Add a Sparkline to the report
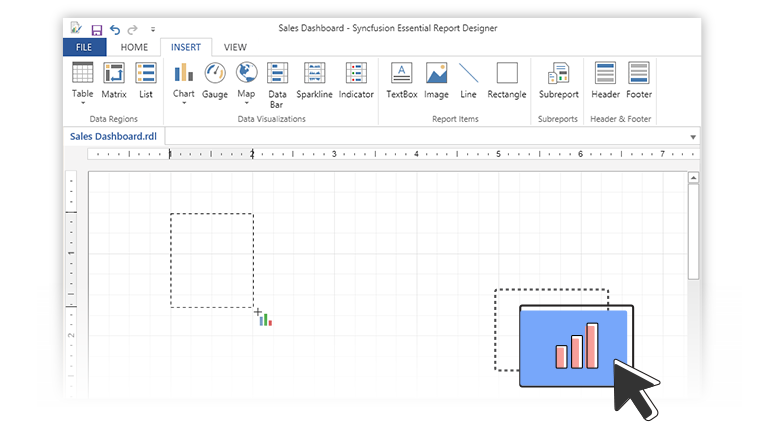Screen dimensions: 780x445 point(314,80)
